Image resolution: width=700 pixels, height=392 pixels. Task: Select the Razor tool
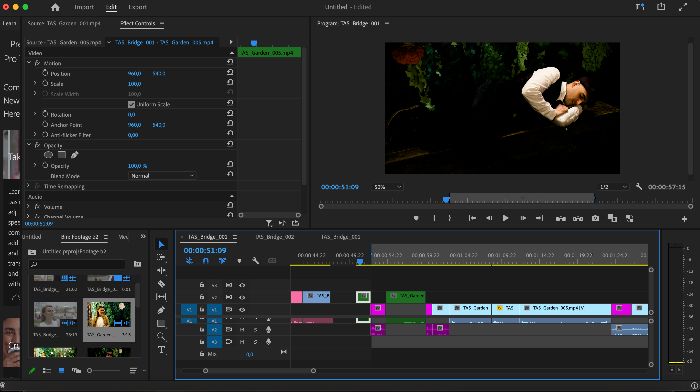coord(161,284)
